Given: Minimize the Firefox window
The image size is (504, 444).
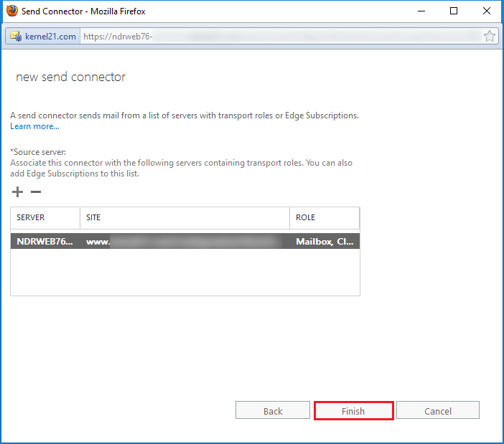Looking at the screenshot, I should point(421,11).
